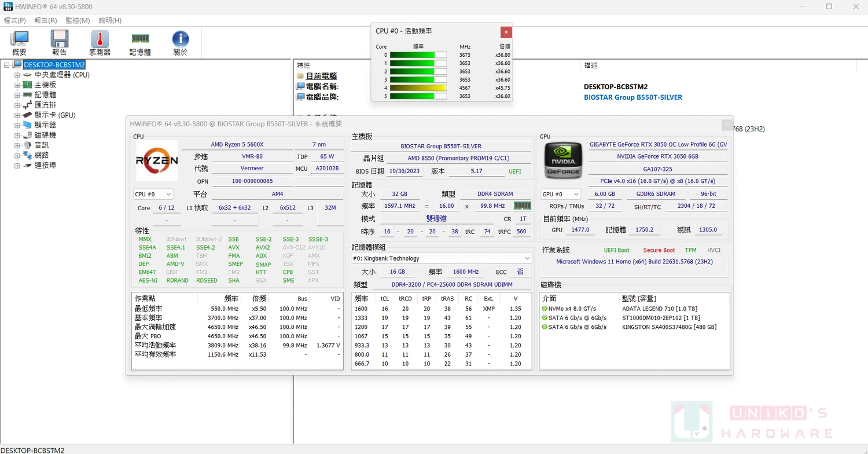The width and height of the screenshot is (868, 454).
Task: Click the green check icon for ST1000DM010 drive
Action: pos(545,318)
